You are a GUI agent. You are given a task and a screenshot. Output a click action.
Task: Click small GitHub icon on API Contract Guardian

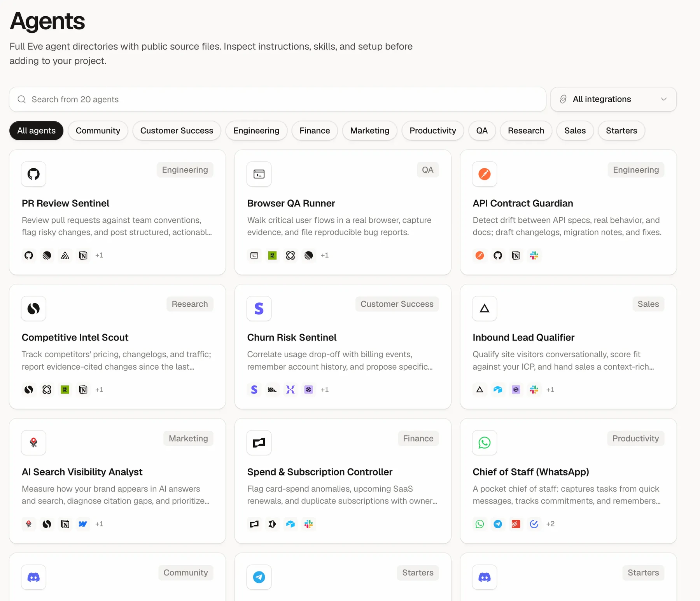coord(498,255)
